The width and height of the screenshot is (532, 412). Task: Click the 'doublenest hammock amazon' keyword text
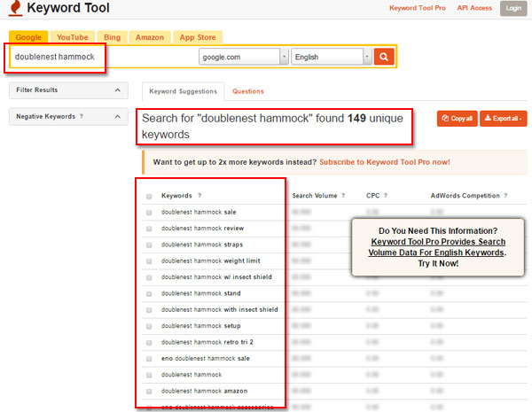204,391
